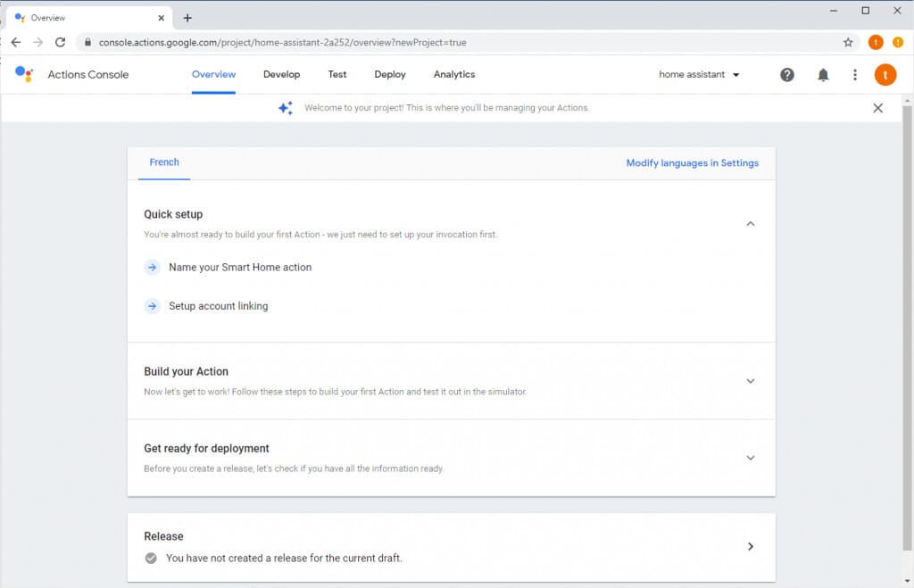This screenshot has height=588, width=914.
Task: Click the browser back arrow
Action: 16,42
